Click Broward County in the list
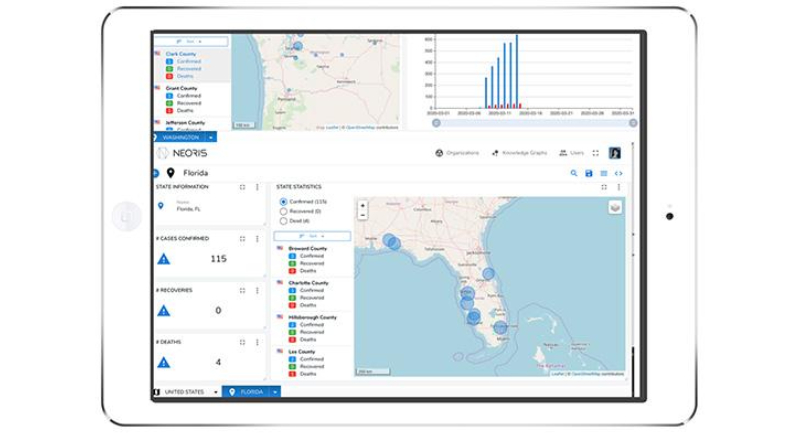Image resolution: width=800 pixels, height=445 pixels. pyautogui.click(x=307, y=249)
